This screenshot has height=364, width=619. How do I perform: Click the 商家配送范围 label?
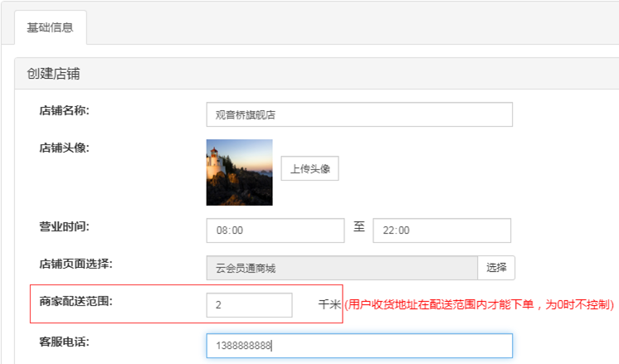[76, 301]
